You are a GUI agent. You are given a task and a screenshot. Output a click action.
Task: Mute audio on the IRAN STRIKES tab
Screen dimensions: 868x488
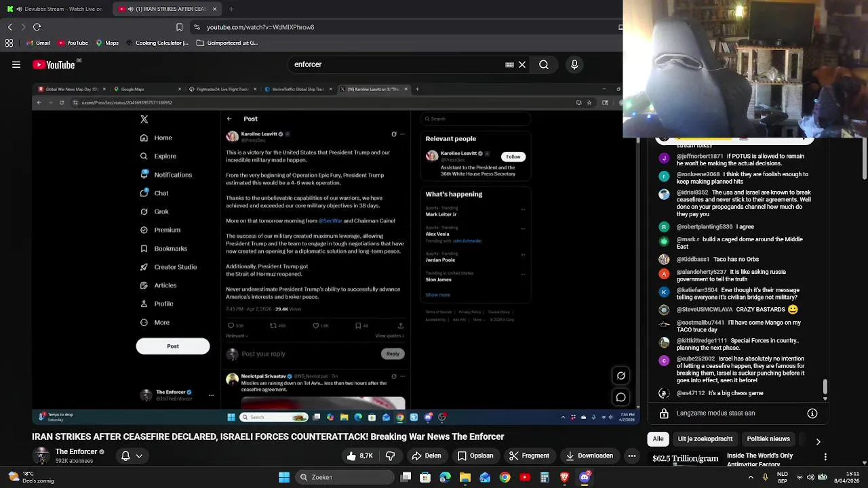(x=130, y=9)
